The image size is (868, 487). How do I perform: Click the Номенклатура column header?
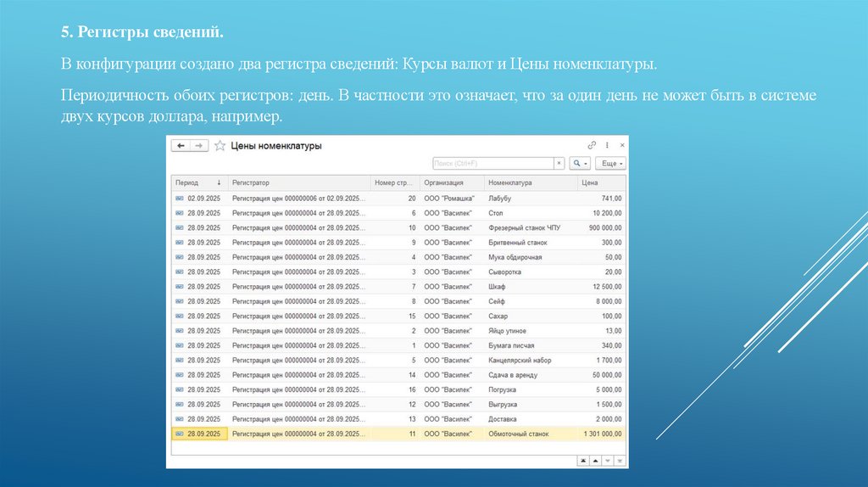click(x=531, y=182)
